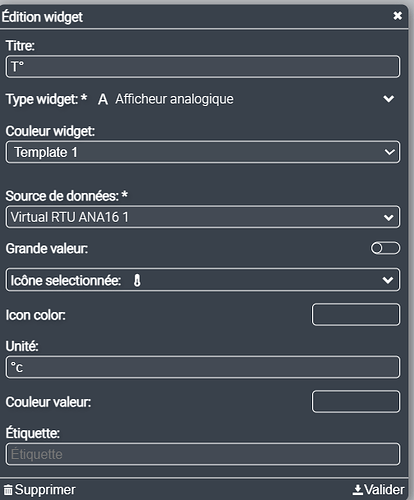Expand the Icône selectionnée chevron
This screenshot has height=500, width=414.
388,280
